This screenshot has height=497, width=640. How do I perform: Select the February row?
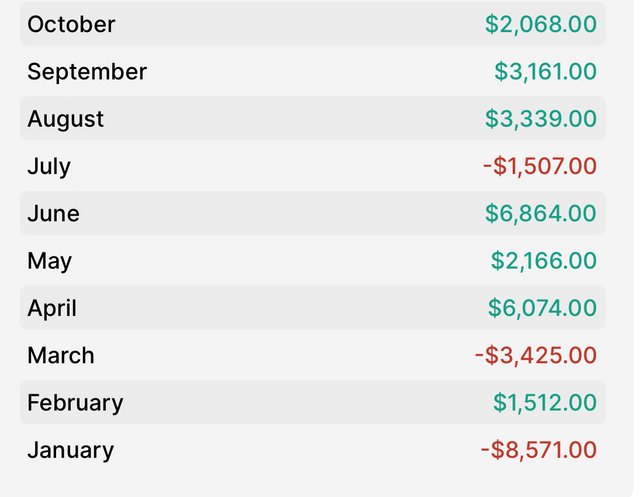[313, 403]
